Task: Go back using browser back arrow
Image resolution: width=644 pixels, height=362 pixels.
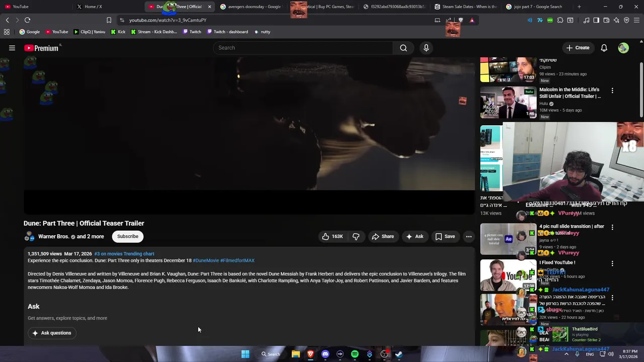Action: pyautogui.click(x=7, y=20)
